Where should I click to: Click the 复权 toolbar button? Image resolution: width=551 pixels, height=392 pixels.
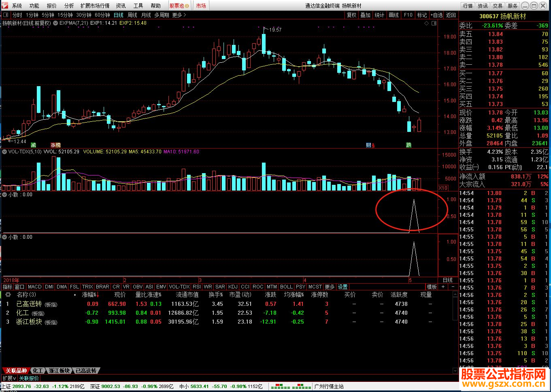(352, 15)
